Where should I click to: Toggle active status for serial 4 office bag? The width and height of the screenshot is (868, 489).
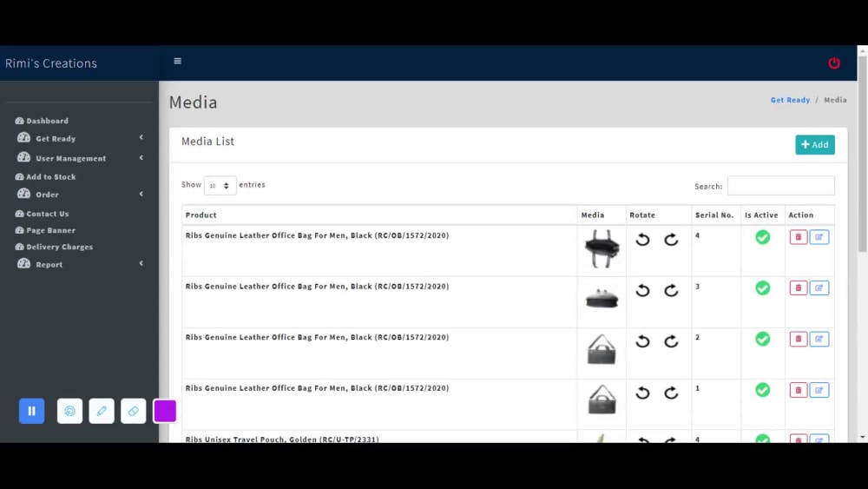762,237
